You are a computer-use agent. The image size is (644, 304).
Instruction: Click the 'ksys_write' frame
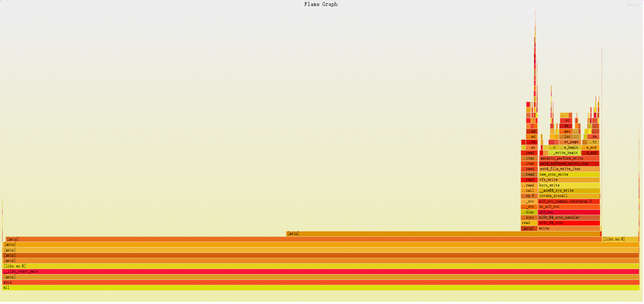[x=569, y=185]
